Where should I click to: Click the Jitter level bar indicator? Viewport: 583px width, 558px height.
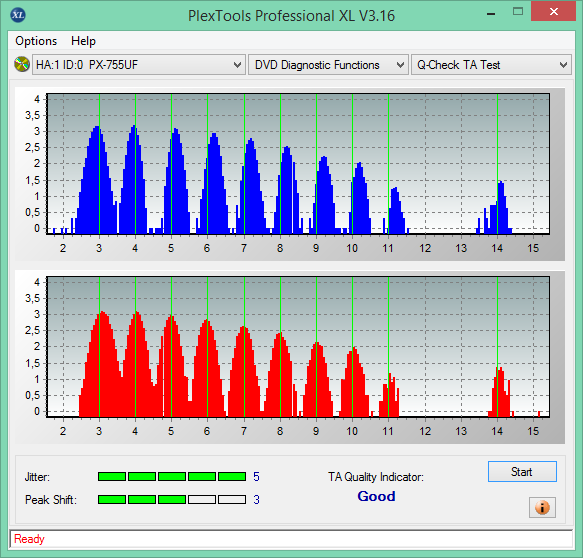tap(172, 477)
